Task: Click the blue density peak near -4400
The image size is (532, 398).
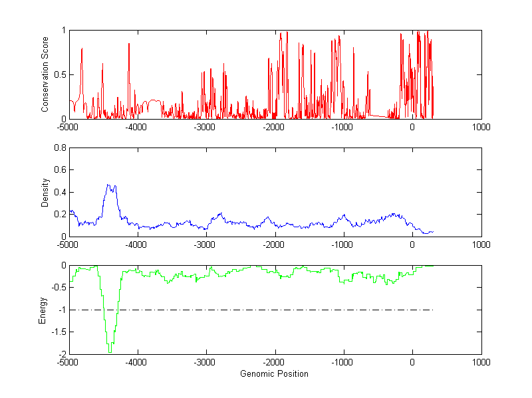Action: pos(109,186)
